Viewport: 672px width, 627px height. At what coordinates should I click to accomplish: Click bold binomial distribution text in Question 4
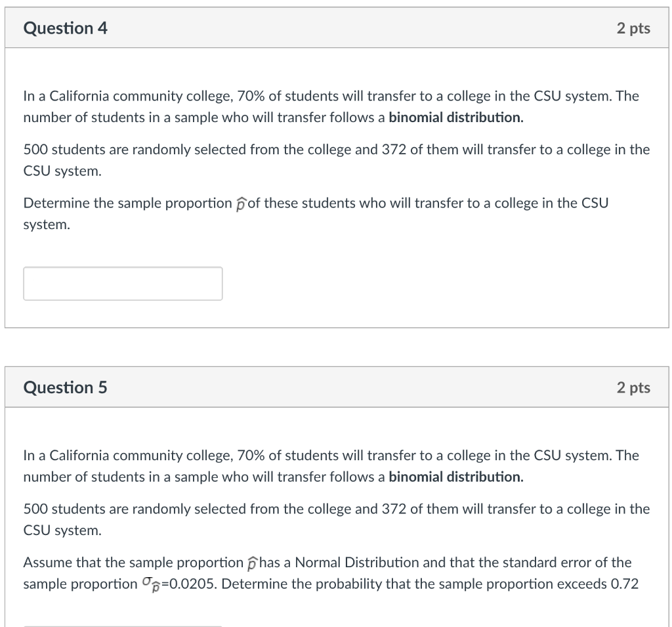coord(456,118)
